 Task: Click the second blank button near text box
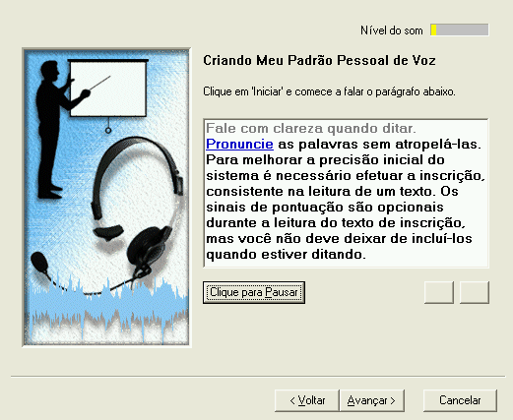click(475, 292)
